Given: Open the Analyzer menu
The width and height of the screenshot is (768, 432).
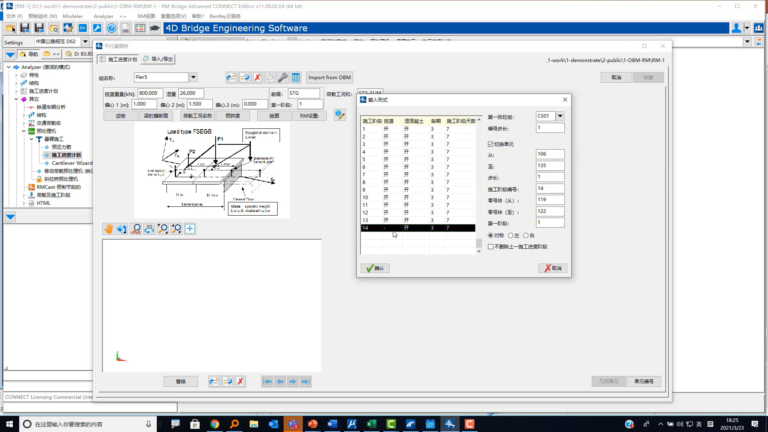Looking at the screenshot, I should pyautogui.click(x=103, y=16).
